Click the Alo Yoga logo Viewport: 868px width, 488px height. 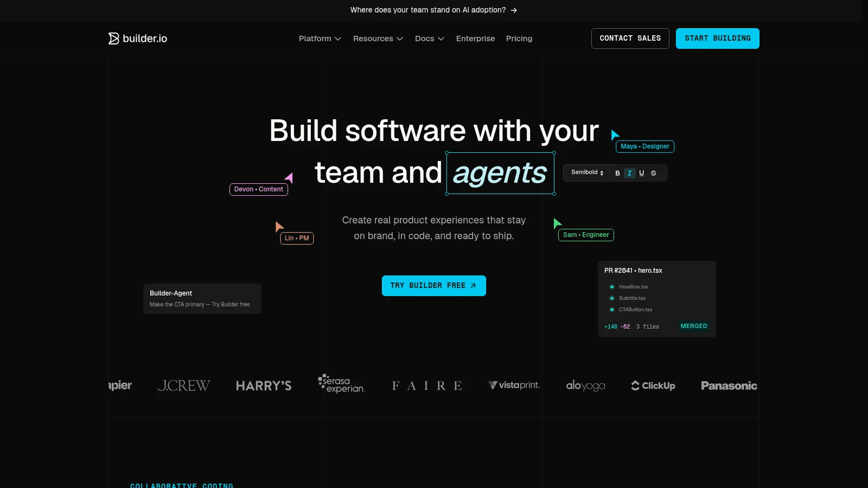pyautogui.click(x=585, y=386)
